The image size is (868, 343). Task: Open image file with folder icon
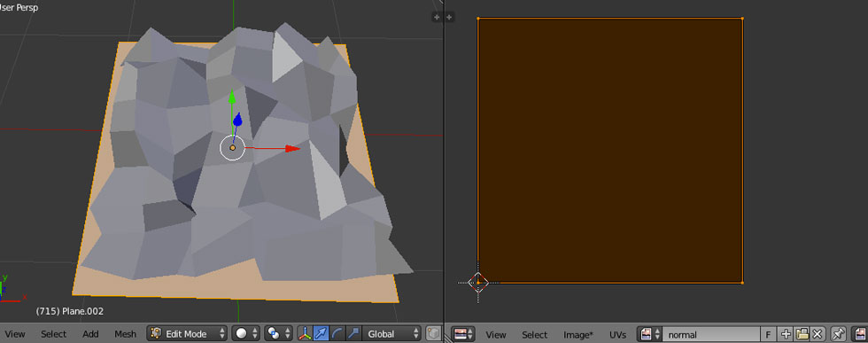pos(802,334)
